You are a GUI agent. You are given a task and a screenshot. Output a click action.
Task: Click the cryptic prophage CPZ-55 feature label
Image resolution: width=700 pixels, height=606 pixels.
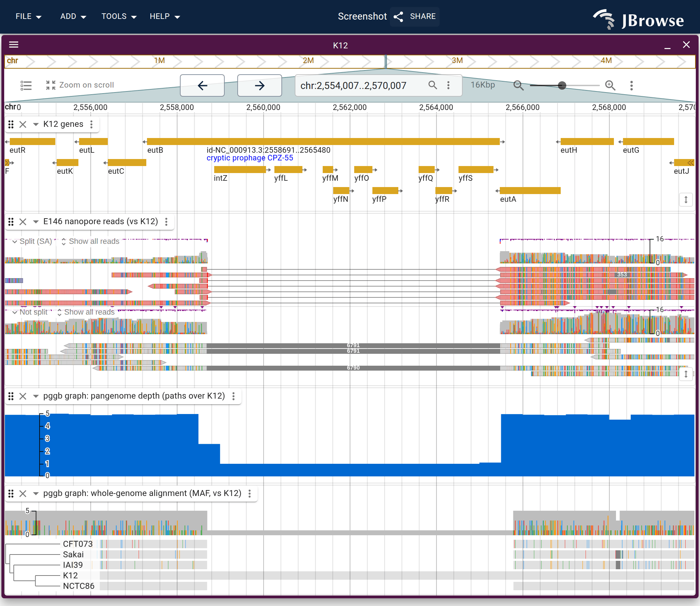point(250,158)
